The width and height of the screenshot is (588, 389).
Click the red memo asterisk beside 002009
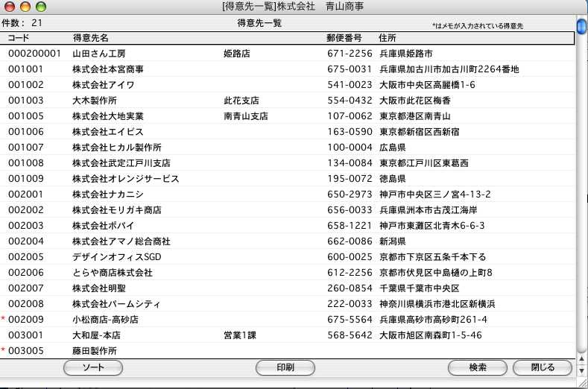[4, 320]
